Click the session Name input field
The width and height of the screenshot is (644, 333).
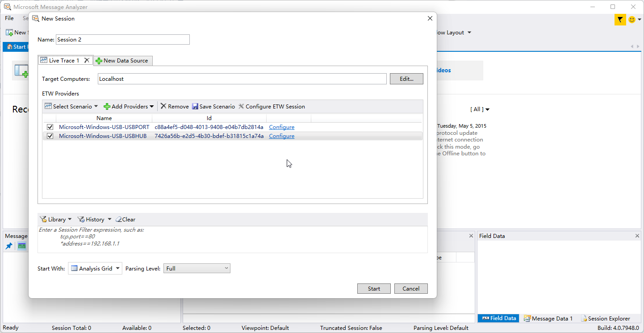(x=122, y=39)
